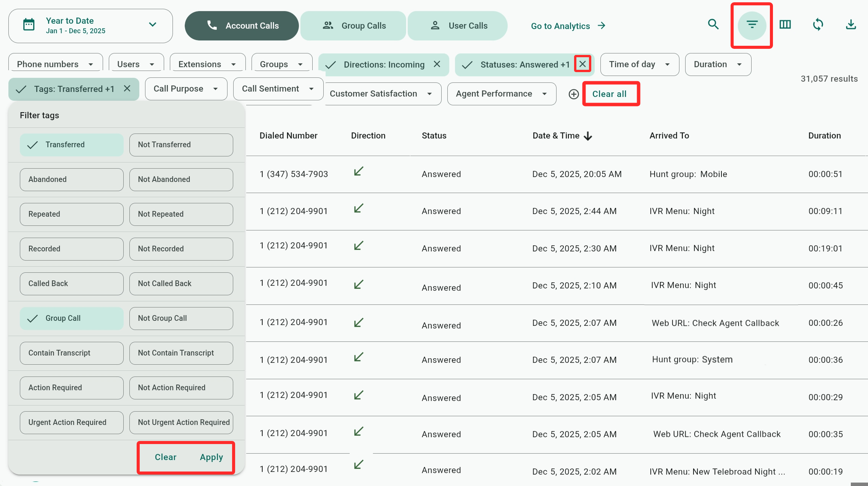Follow the Go to Analytics link
Image resolution: width=868 pixels, height=486 pixels.
568,26
